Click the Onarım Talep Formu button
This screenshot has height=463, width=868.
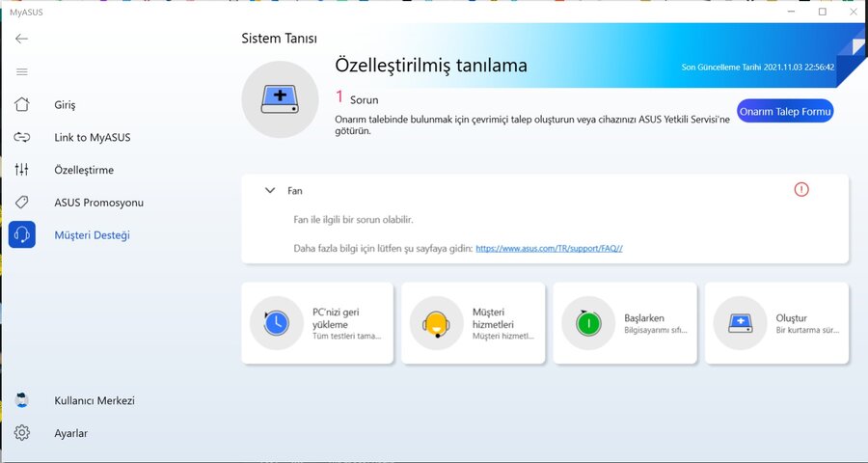(x=785, y=111)
